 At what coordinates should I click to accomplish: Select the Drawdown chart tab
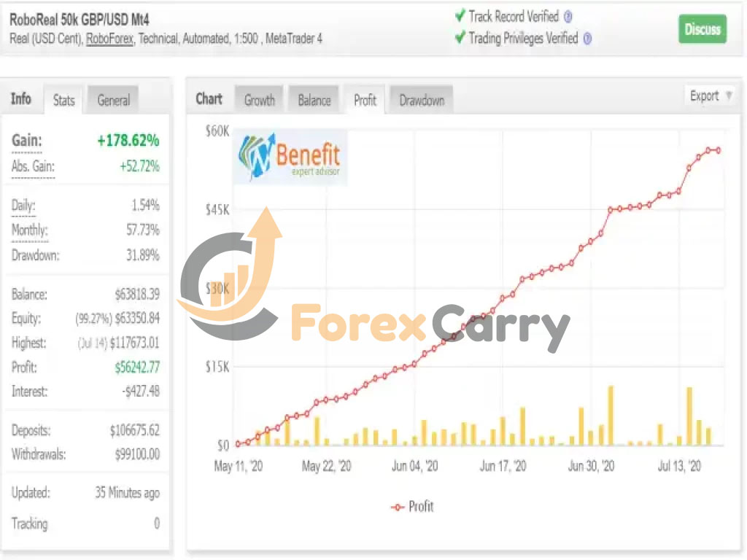point(422,100)
